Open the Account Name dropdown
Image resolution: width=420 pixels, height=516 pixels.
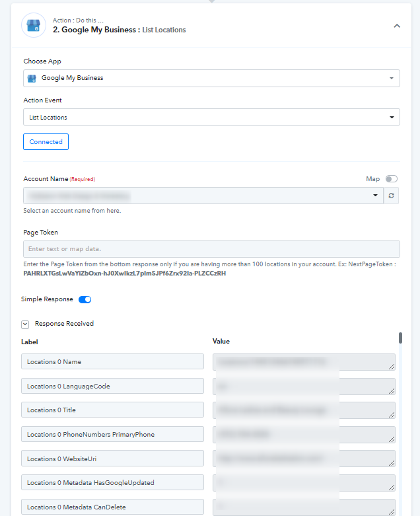[203, 196]
